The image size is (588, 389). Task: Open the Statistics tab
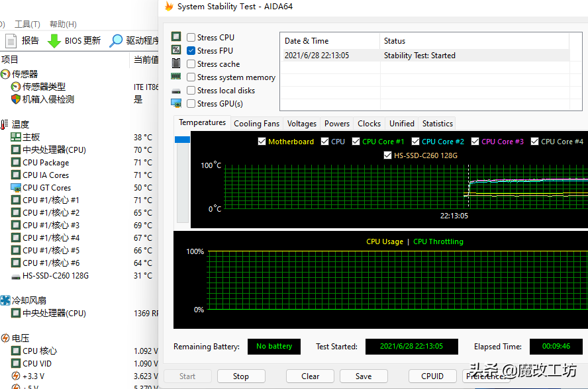tap(437, 124)
